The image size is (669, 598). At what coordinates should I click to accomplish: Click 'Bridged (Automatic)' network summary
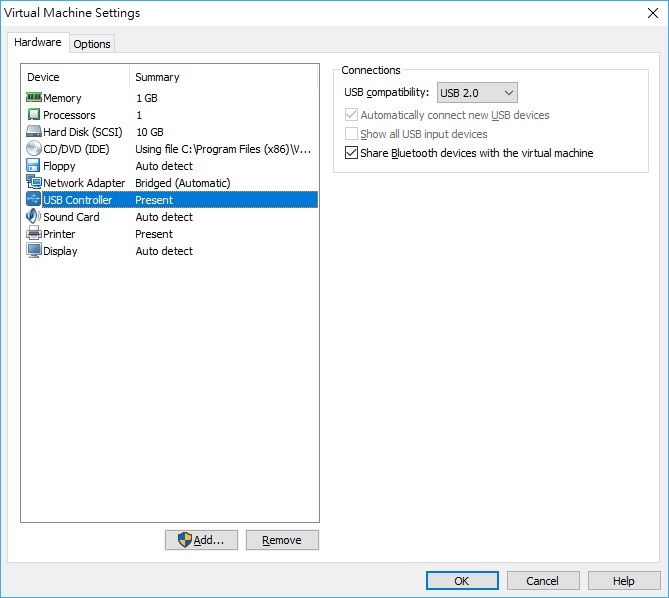point(183,183)
